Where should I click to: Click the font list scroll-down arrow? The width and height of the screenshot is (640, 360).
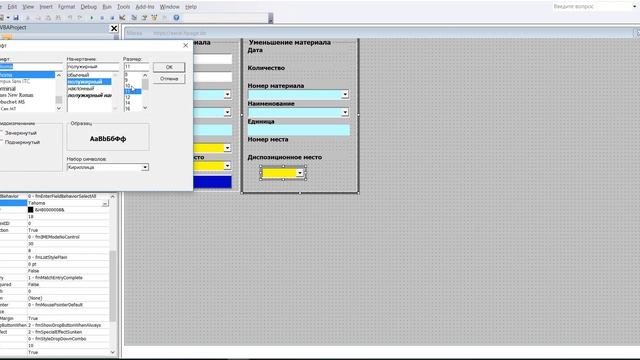coord(59,108)
